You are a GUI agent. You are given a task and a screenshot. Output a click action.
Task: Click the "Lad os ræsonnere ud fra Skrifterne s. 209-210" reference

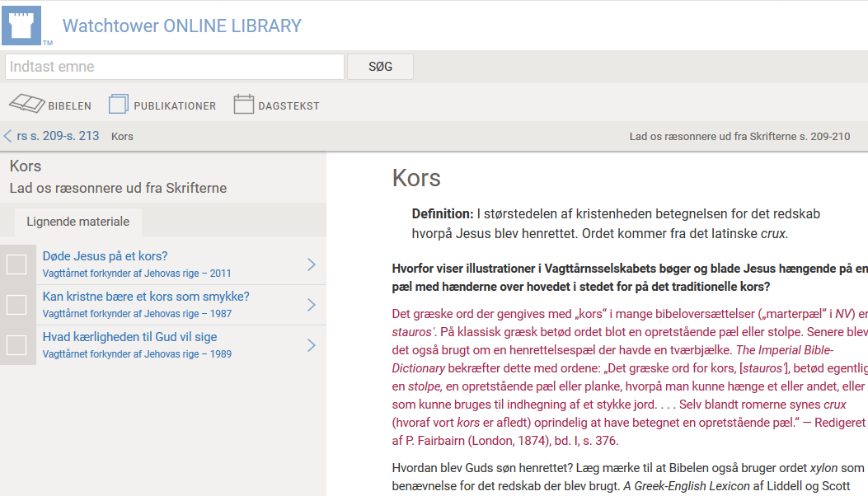[x=739, y=137]
